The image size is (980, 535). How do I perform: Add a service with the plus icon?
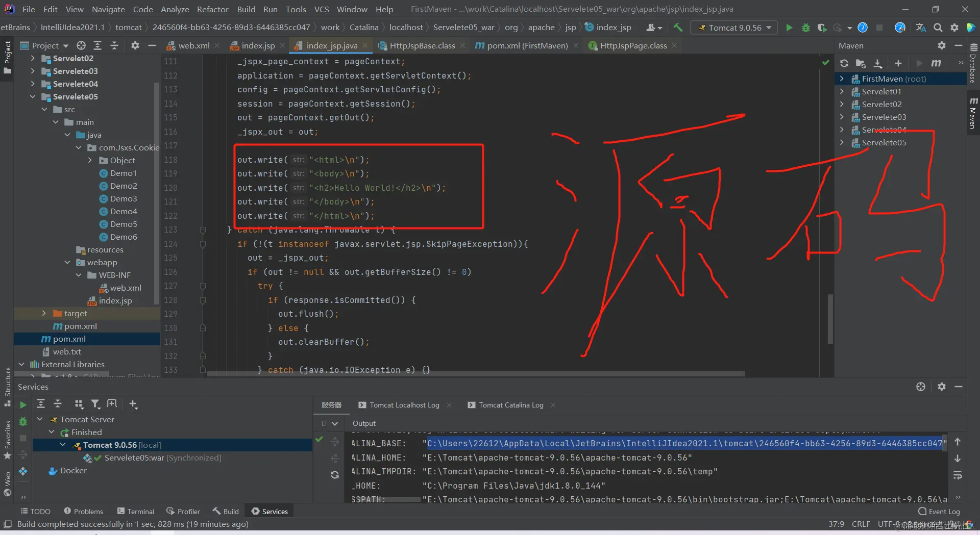(x=133, y=404)
